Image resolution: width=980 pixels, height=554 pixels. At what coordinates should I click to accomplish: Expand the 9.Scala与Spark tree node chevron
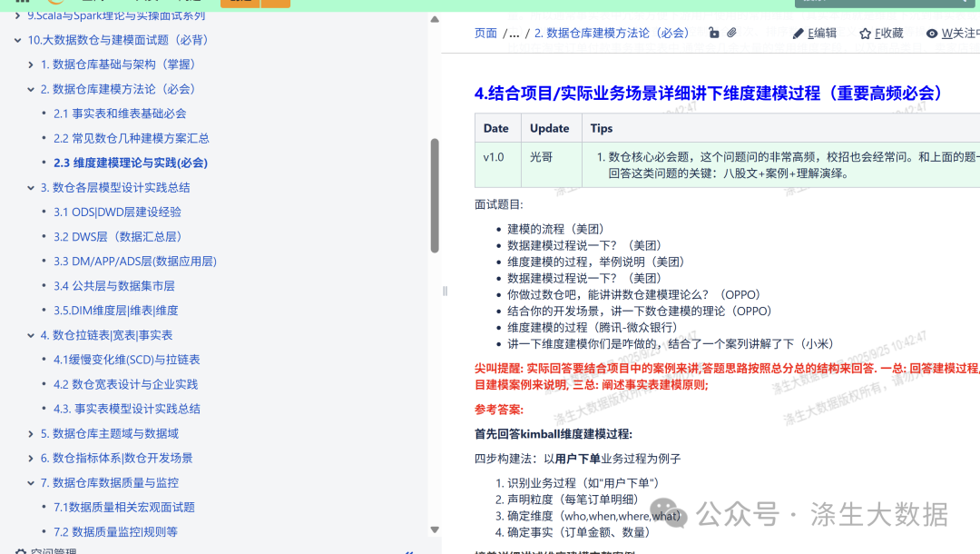[17, 15]
